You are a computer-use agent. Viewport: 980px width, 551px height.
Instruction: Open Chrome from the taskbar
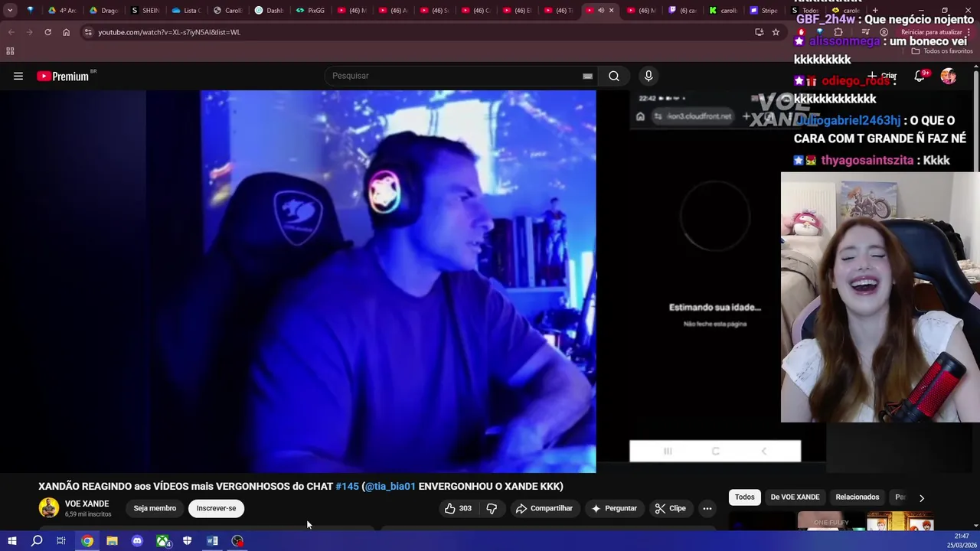(x=87, y=541)
